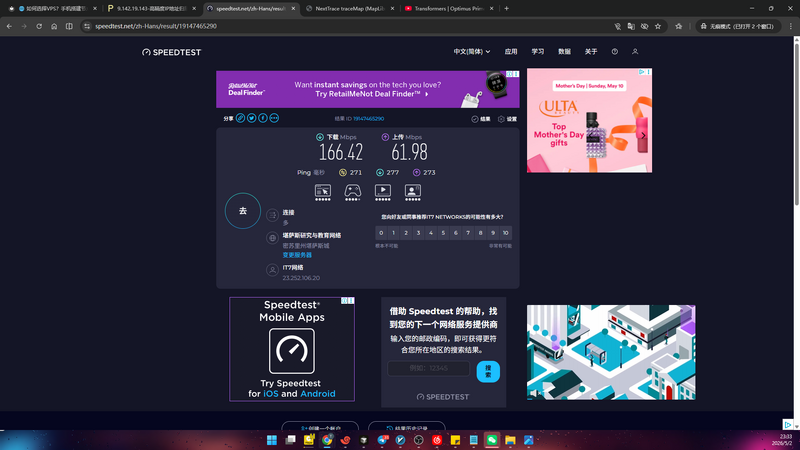Rate recommendation score 5
Image resolution: width=800 pixels, height=450 pixels.
443,233
